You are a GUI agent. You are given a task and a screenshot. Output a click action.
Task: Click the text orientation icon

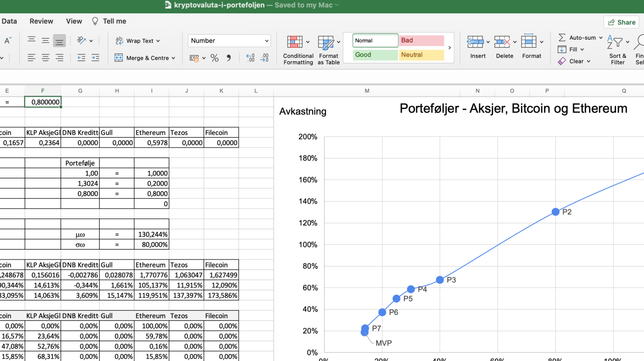82,41
